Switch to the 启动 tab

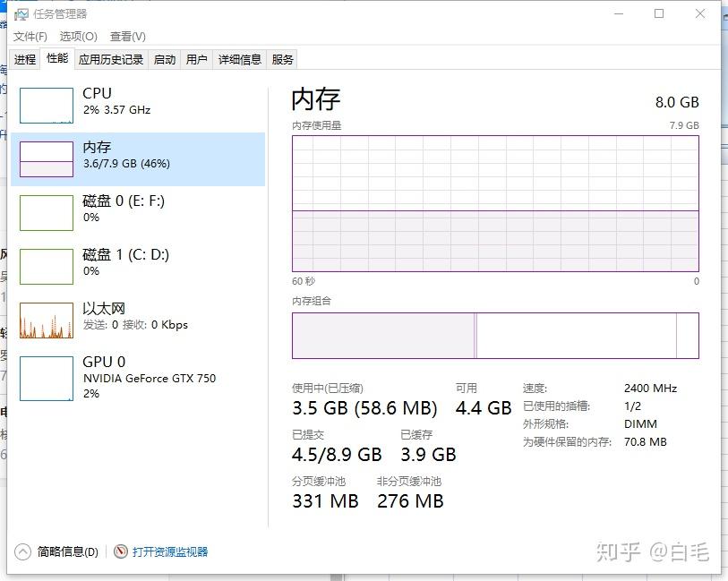pos(165,60)
